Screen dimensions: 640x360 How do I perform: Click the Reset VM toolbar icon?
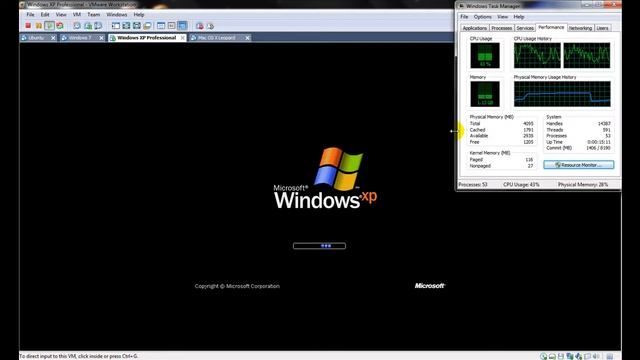[60, 26]
